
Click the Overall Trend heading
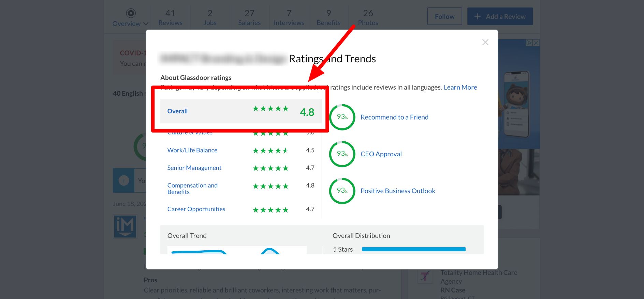click(187, 236)
